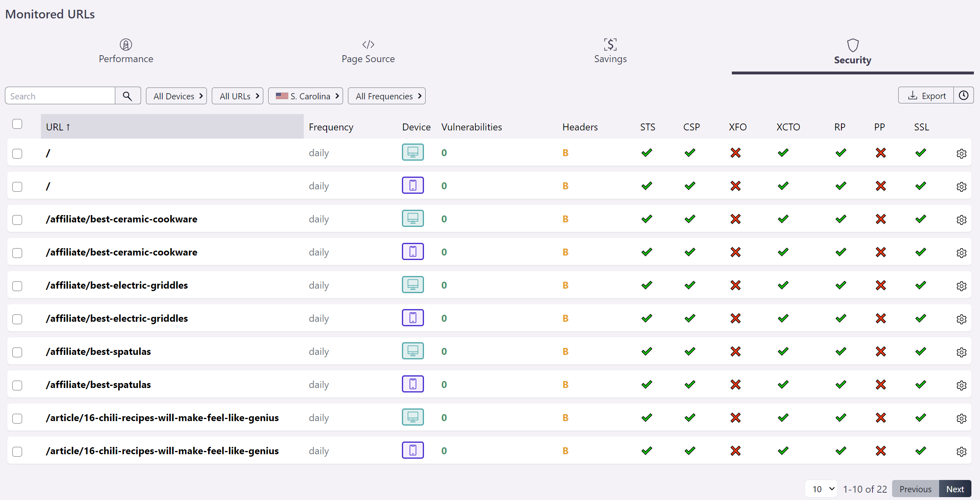
Task: Sort by the URL column header
Action: pos(172,127)
